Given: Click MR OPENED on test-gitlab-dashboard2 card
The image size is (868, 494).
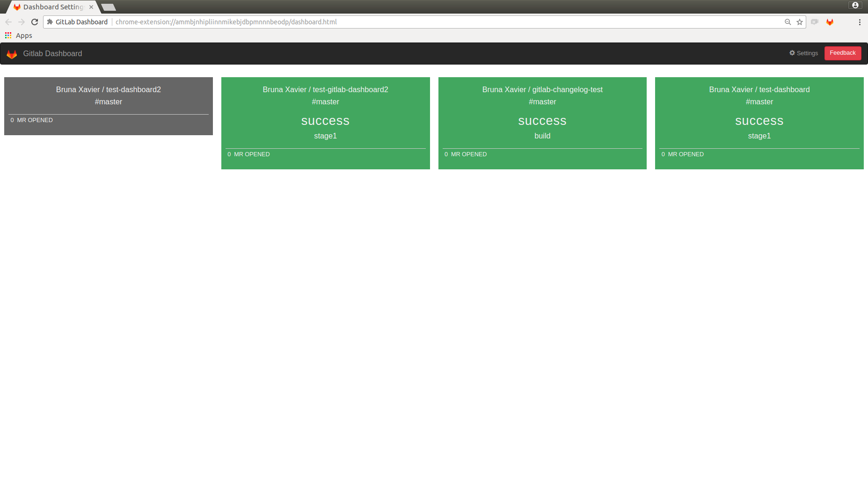Looking at the screenshot, I should click(x=252, y=154).
